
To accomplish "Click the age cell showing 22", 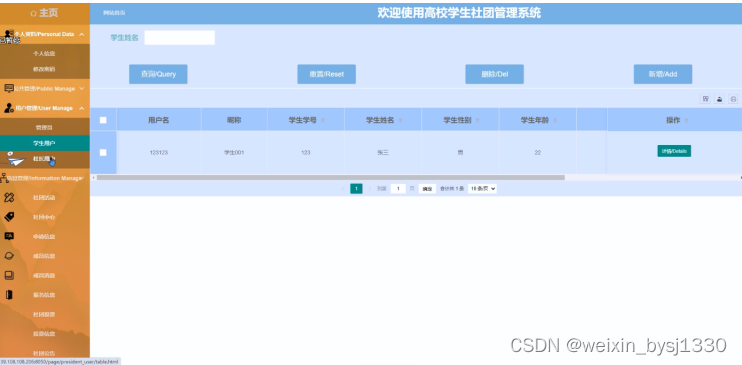I will [x=538, y=152].
